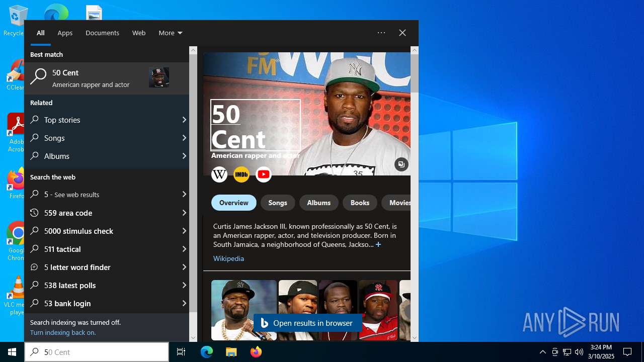Open the IMDb icon link
Viewport: 644px width, 362px height.
(x=242, y=174)
